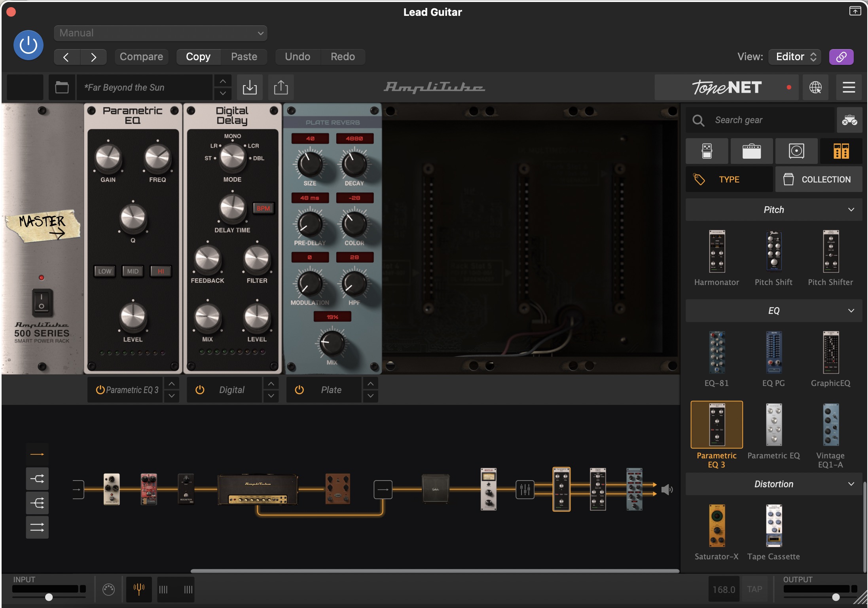This screenshot has width=868, height=608.
Task: Save preset with the download icon
Action: click(250, 87)
